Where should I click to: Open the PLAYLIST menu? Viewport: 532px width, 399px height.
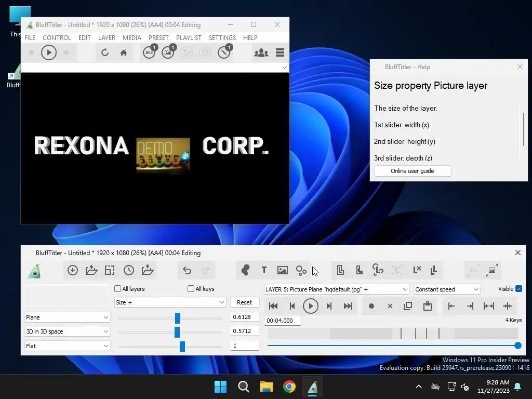tap(189, 37)
